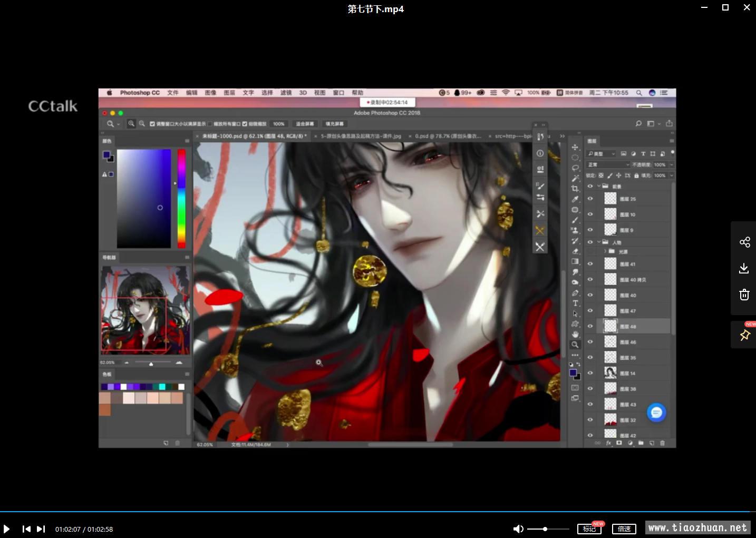
Task: Click the 倍速 playback speed button
Action: pos(624,529)
